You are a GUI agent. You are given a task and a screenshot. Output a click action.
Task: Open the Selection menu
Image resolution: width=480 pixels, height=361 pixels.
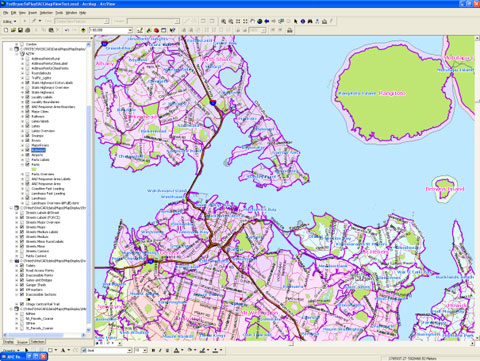[46, 13]
